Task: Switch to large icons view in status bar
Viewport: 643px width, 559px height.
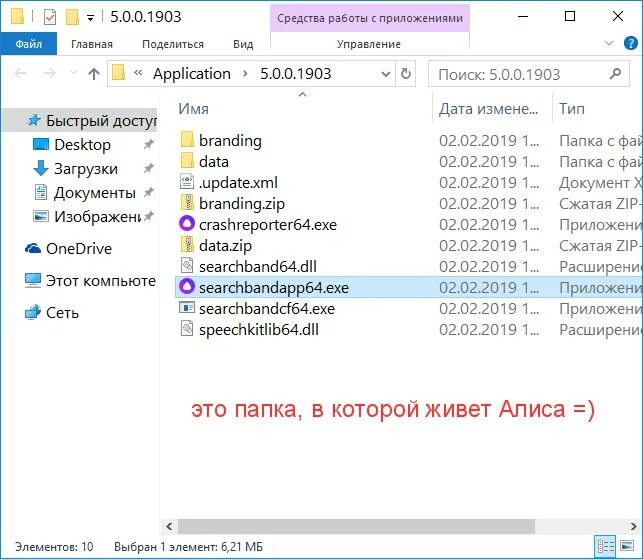Action: 627,546
